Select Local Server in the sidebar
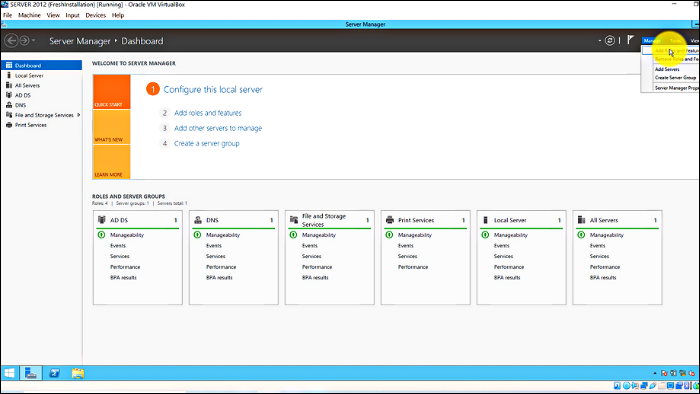The image size is (700, 394). coord(42,75)
